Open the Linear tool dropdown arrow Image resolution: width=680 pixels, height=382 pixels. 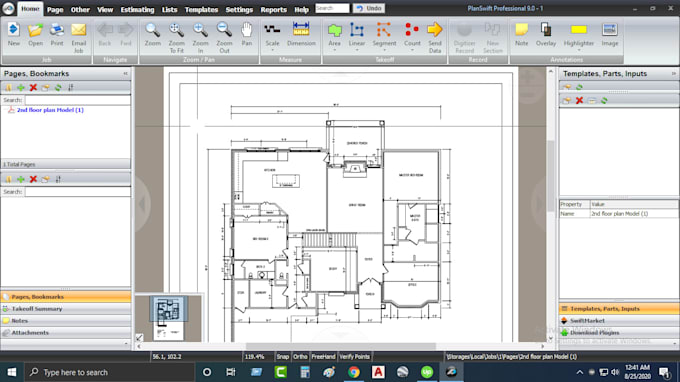coord(356,50)
